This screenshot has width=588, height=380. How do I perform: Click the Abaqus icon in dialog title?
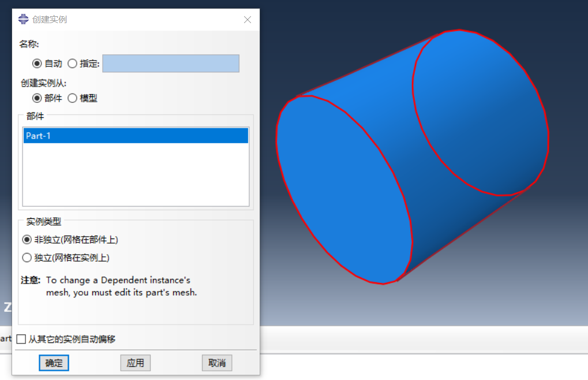(24, 19)
